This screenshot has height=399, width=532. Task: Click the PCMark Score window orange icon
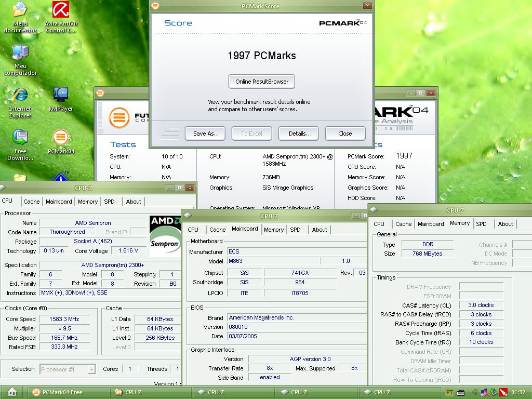tap(155, 5)
